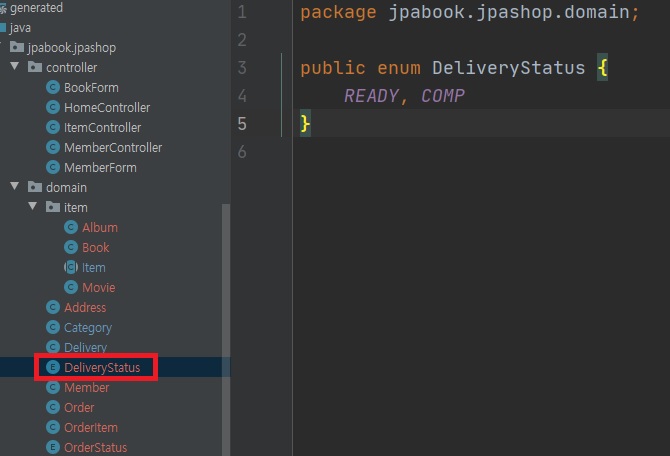The image size is (670, 456).
Task: Click the Book class icon
Action: tap(71, 247)
